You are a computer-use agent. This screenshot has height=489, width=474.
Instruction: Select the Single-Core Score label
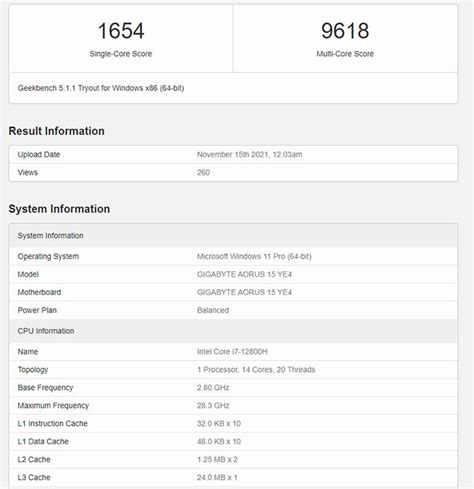121,54
